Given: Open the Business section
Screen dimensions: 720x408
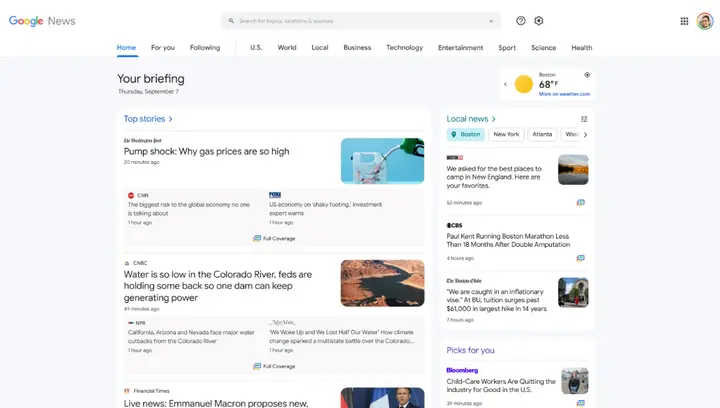Looking at the screenshot, I should [357, 48].
